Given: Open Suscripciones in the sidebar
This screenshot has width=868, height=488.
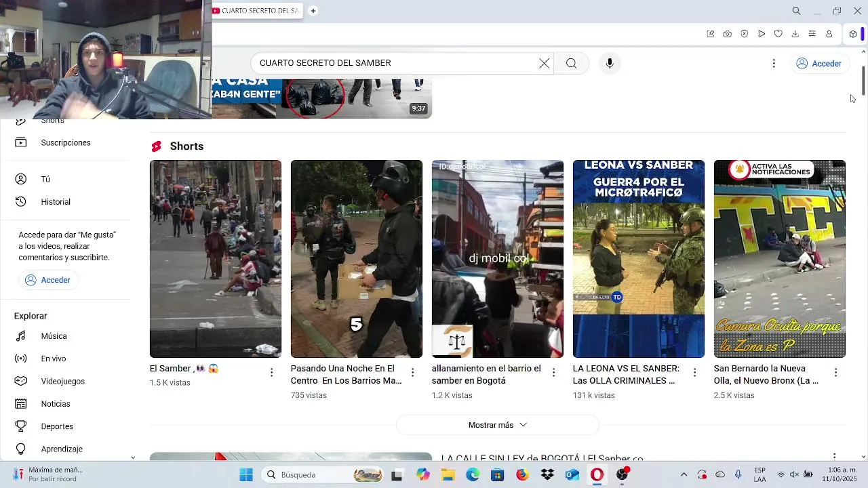Looking at the screenshot, I should tap(65, 142).
